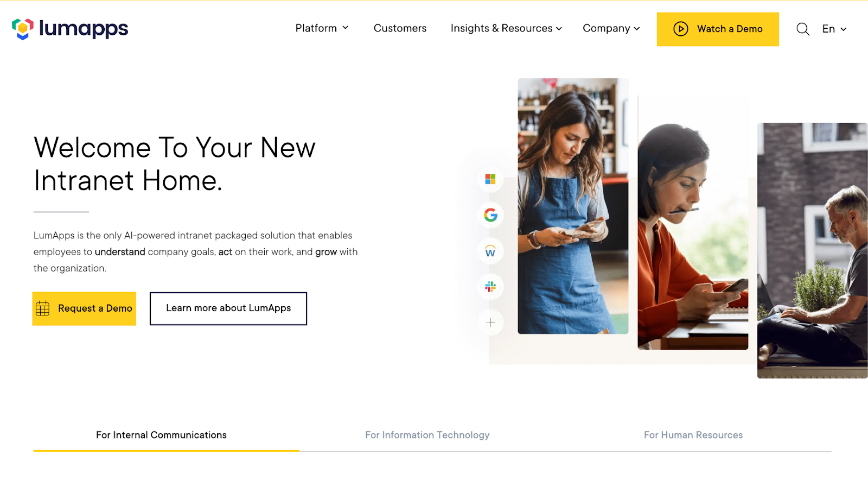Click the Slack integration icon
The width and height of the screenshot is (868, 480).
pyautogui.click(x=490, y=287)
